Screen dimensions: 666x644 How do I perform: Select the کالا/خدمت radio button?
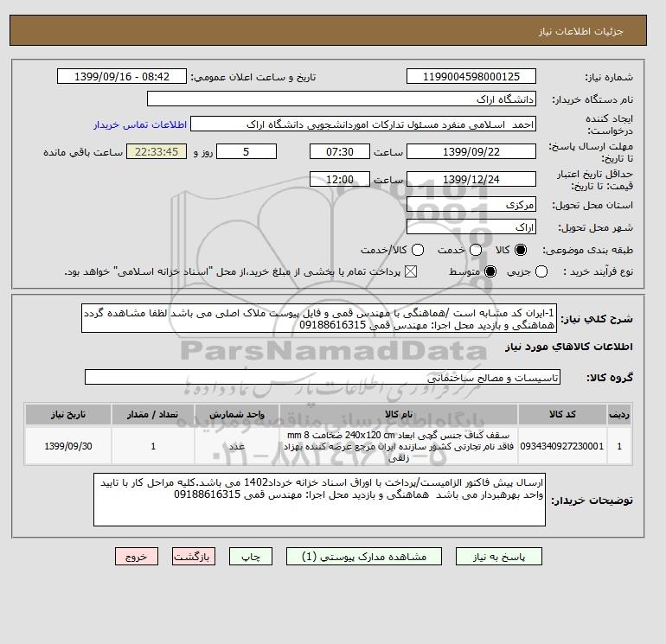(418, 250)
